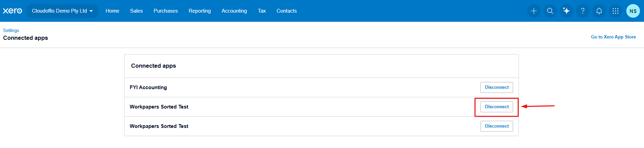Follow Go to Xero App Store link
Viewport: 644px width, 148px height.
pyautogui.click(x=613, y=37)
